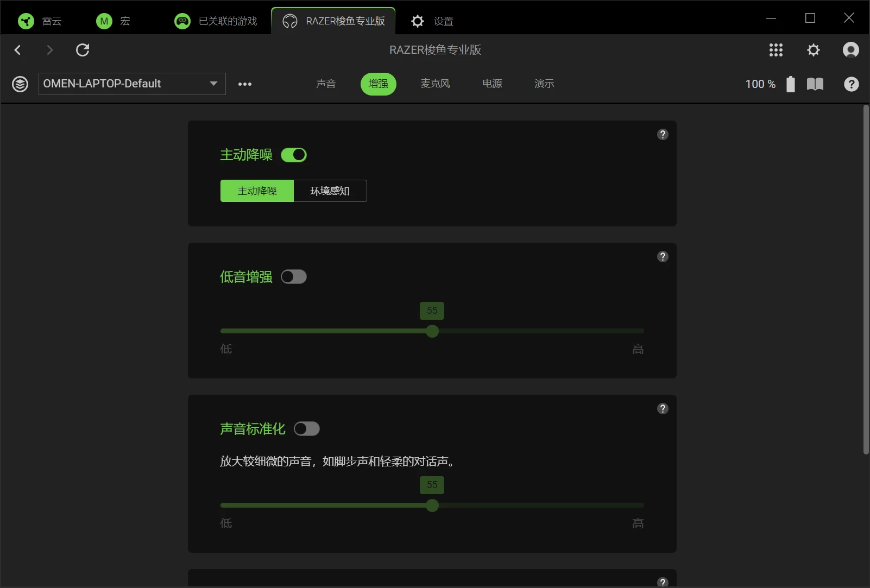Open the 宏 top tab
Image resolution: width=870 pixels, height=588 pixels.
pyautogui.click(x=113, y=21)
